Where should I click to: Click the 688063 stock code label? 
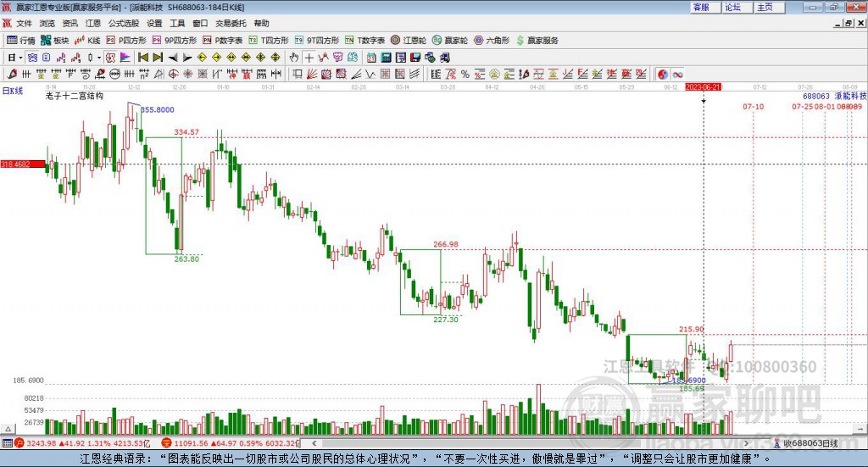click(x=816, y=96)
